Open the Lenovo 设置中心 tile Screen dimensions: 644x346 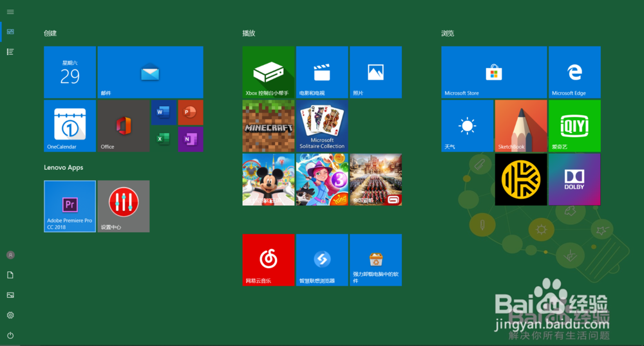[x=124, y=206]
